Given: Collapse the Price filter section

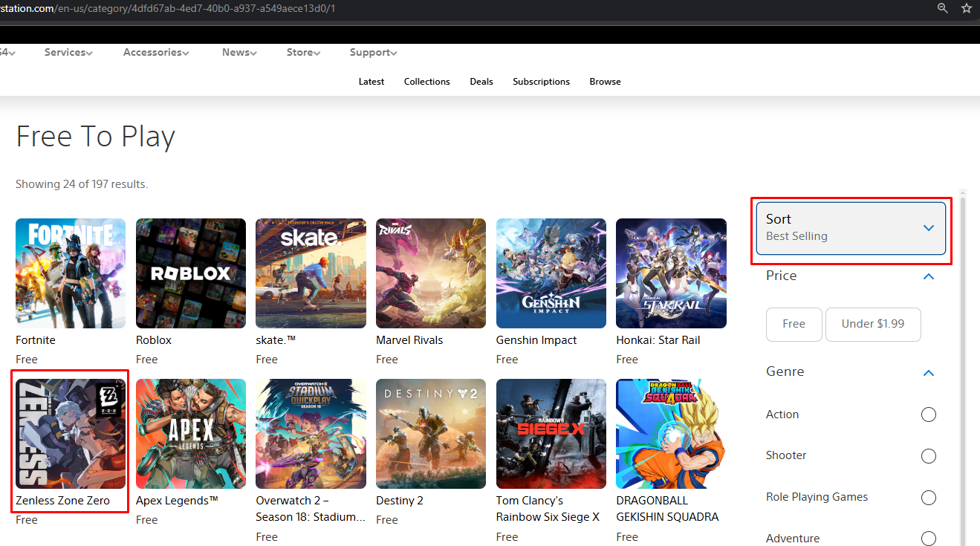Looking at the screenshot, I should (x=928, y=276).
